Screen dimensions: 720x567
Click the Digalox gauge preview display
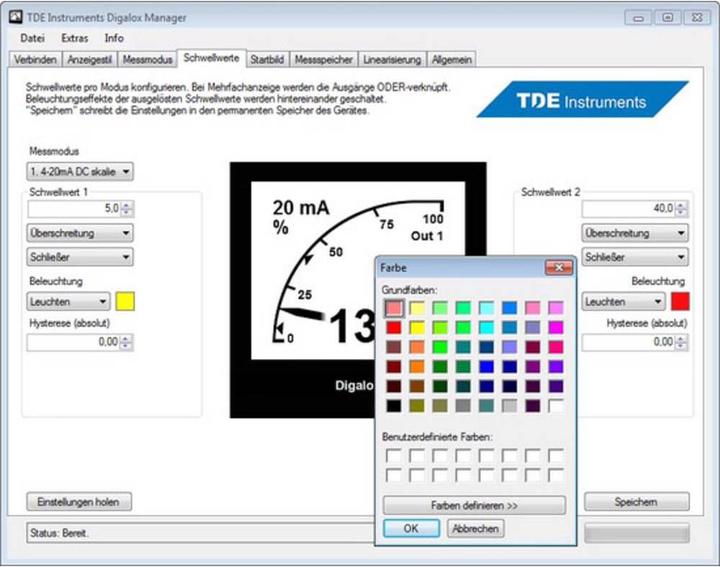point(358,290)
